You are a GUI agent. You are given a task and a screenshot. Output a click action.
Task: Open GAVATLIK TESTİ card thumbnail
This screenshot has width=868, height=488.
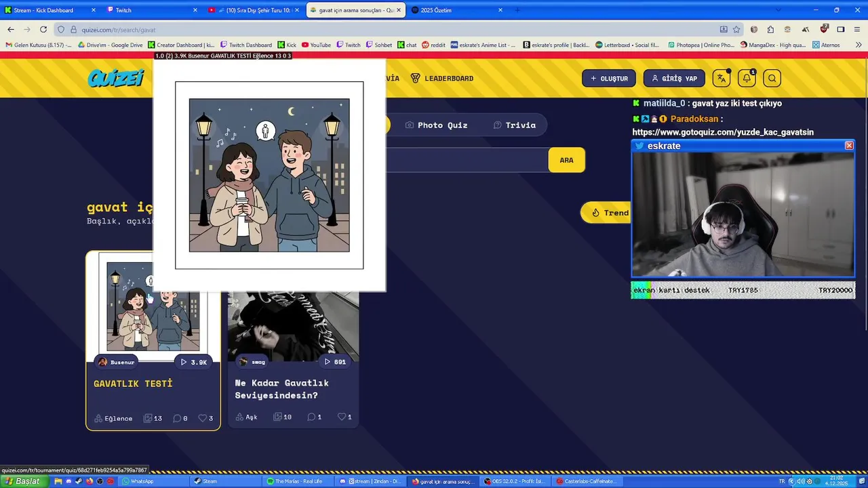pyautogui.click(x=153, y=307)
